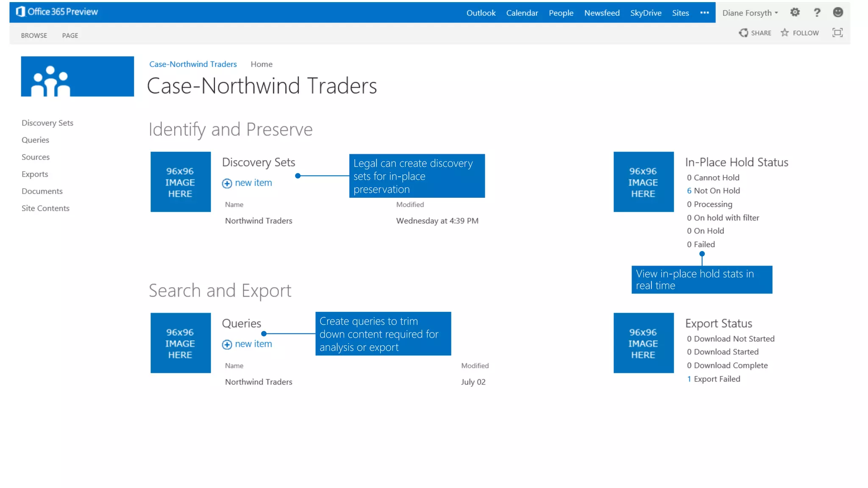Open Documents in the left navigation
The height and width of the screenshot is (488, 868).
(x=42, y=191)
